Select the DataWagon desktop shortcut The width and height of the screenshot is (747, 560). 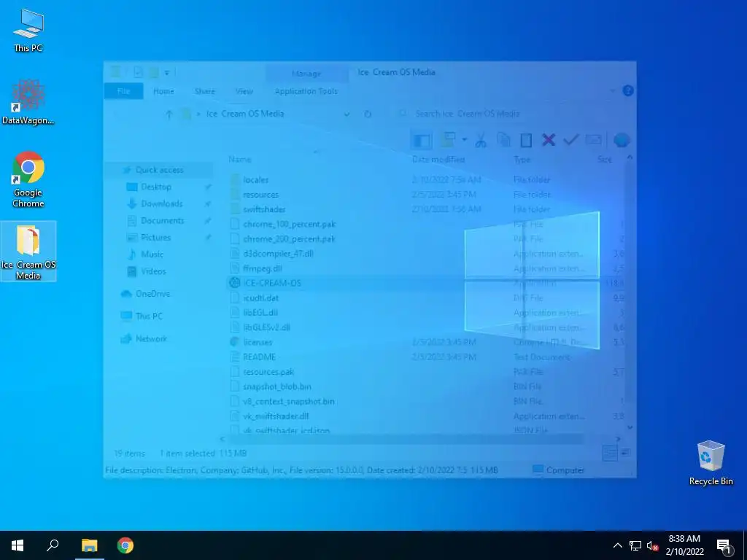click(x=28, y=102)
